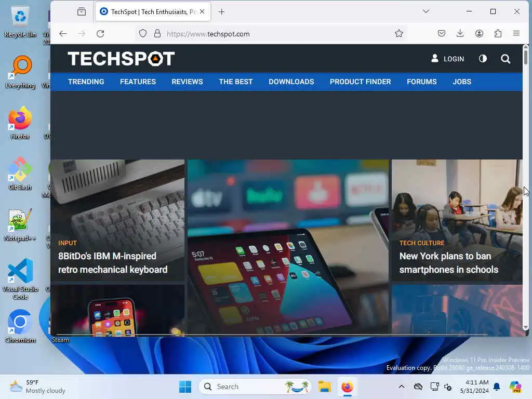Click the site padlock security icon
This screenshot has width=532, height=399.
[157, 33]
